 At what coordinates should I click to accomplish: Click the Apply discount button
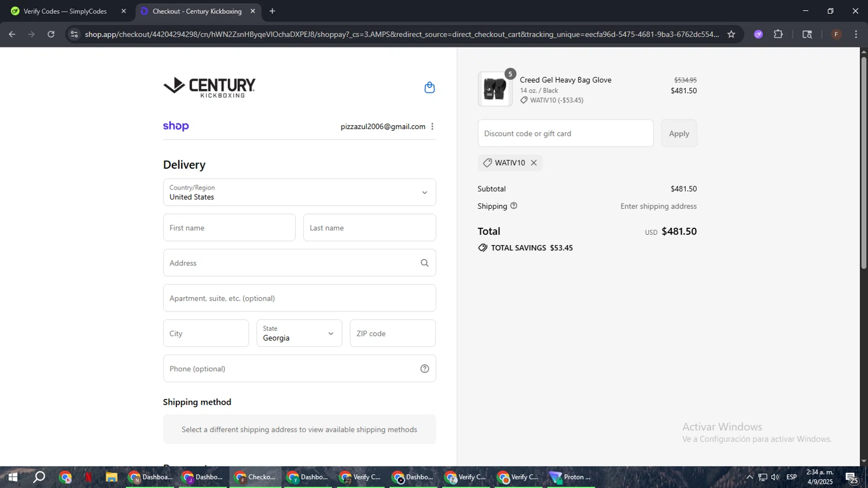click(x=679, y=134)
